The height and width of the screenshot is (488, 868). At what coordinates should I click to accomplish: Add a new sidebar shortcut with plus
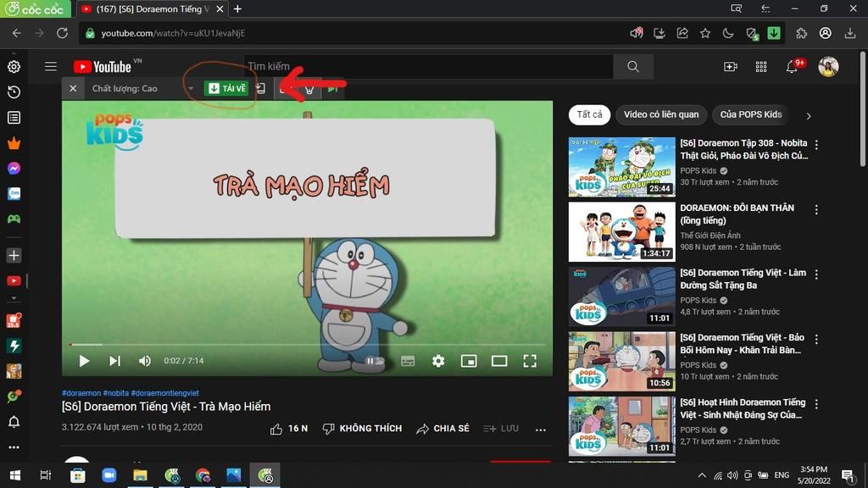point(14,256)
